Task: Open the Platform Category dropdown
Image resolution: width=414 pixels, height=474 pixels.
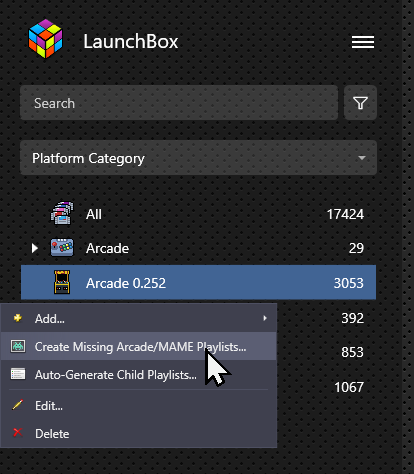Action: pos(198,158)
